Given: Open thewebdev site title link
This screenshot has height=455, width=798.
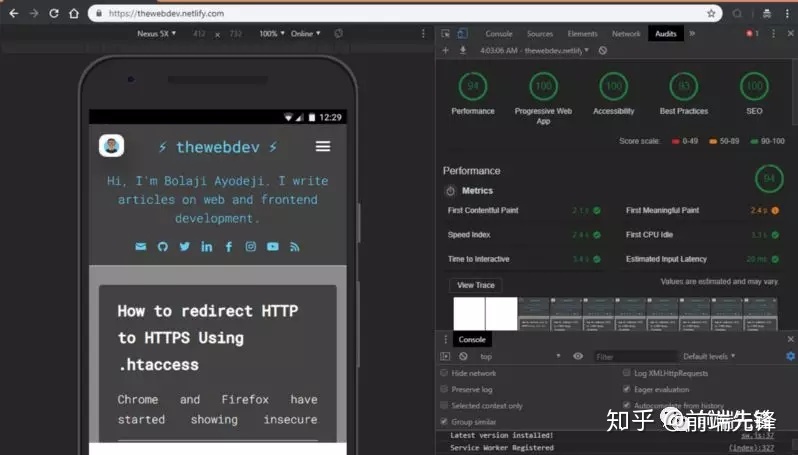Looking at the screenshot, I should 218,147.
